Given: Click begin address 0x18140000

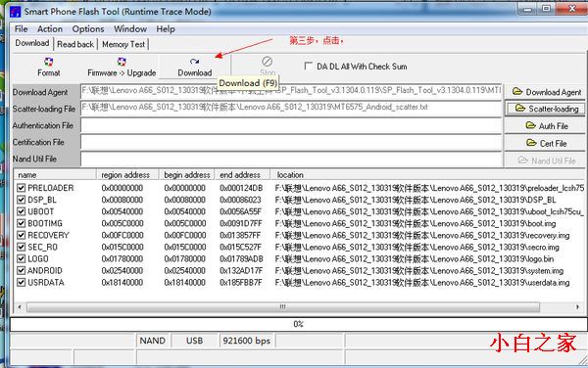Looking at the screenshot, I should pyautogui.click(x=184, y=283).
